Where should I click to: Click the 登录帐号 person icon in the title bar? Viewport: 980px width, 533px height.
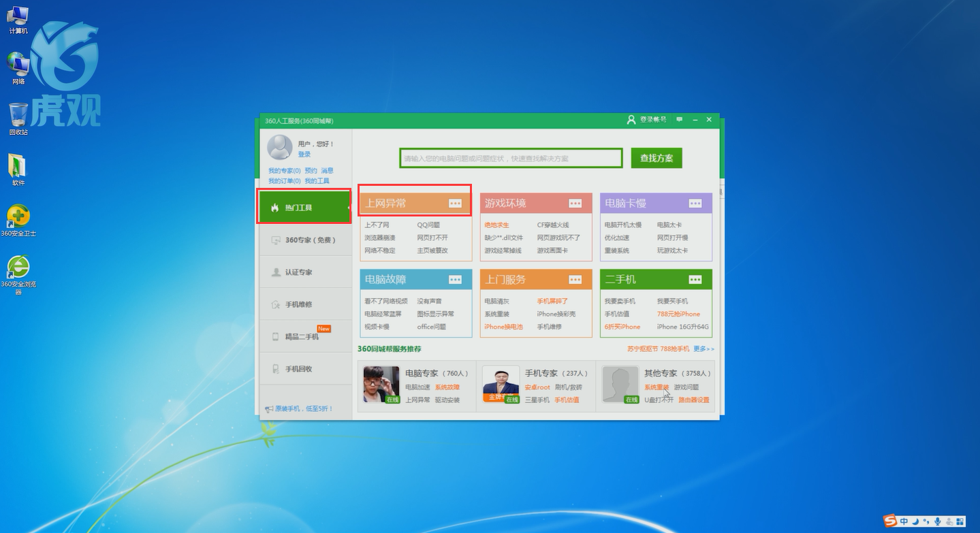click(x=631, y=120)
